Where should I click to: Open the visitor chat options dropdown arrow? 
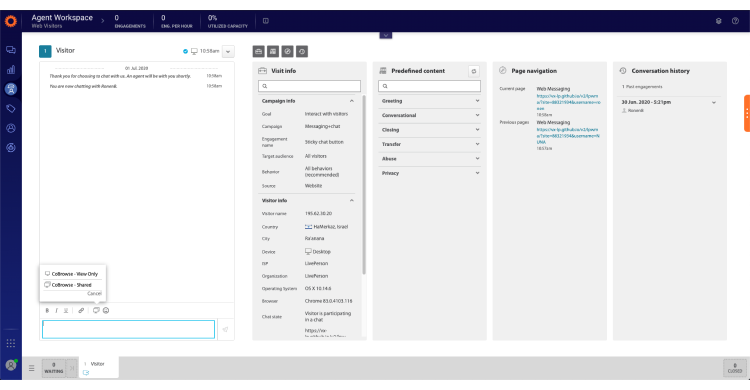point(228,51)
